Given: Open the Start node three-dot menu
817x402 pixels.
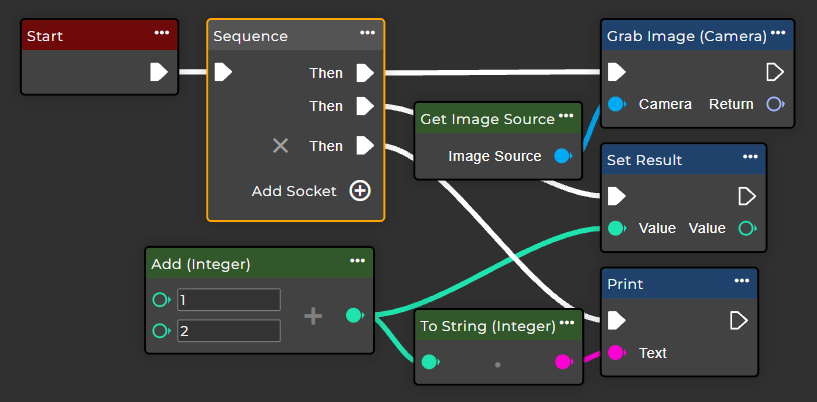Looking at the screenshot, I should pyautogui.click(x=162, y=33).
